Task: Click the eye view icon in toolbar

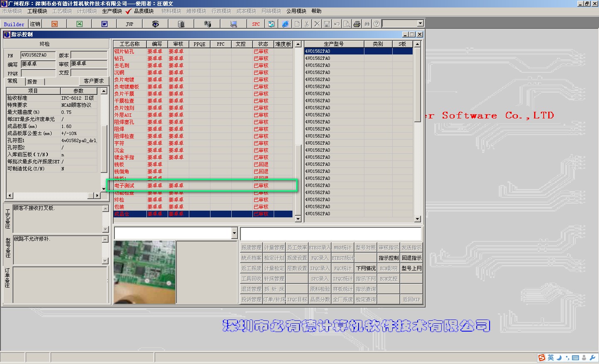Action: tap(155, 24)
